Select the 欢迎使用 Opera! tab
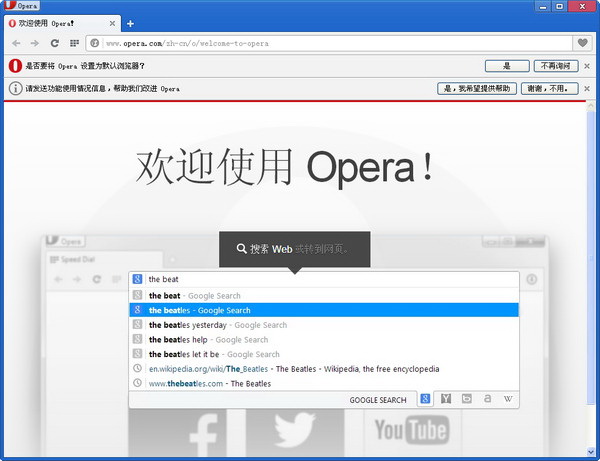Viewport: 600px width, 461px height. coord(55,23)
